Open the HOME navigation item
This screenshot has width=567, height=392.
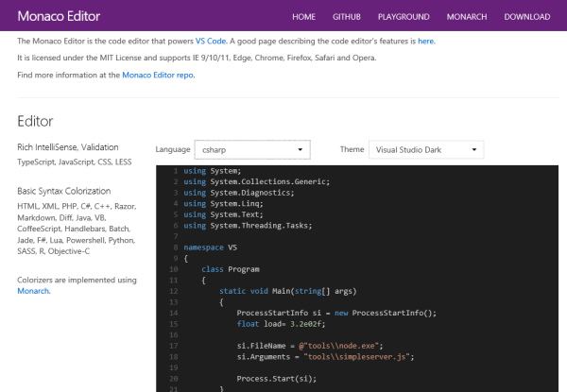tap(303, 17)
